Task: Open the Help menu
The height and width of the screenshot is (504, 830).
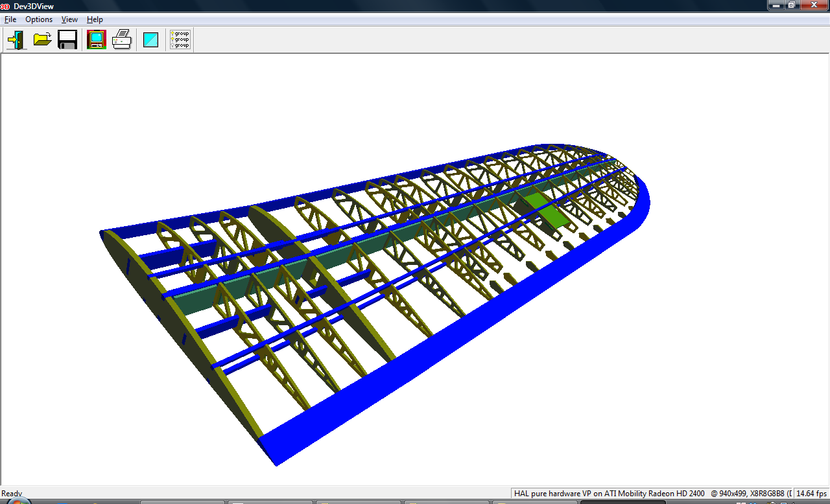Action: pos(95,19)
